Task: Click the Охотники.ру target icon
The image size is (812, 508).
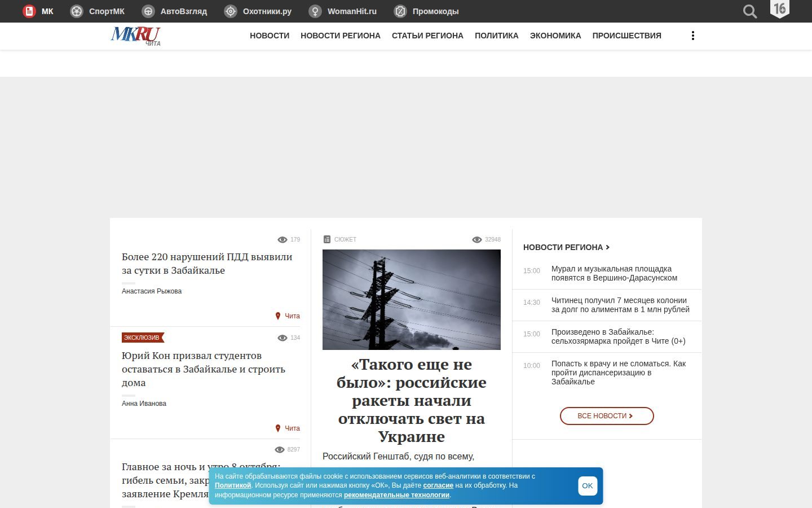Action: pos(231,11)
